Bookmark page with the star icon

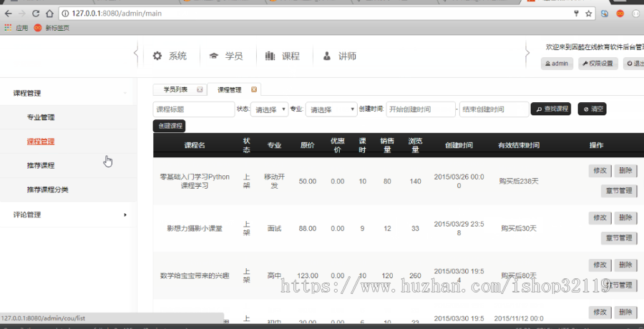point(589,14)
